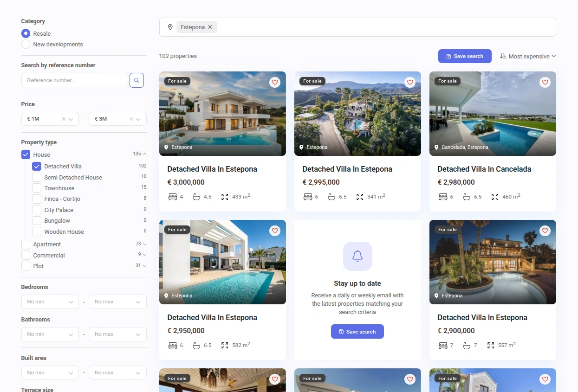
Task: Select the Resale category radio button
Action: [x=26, y=33]
